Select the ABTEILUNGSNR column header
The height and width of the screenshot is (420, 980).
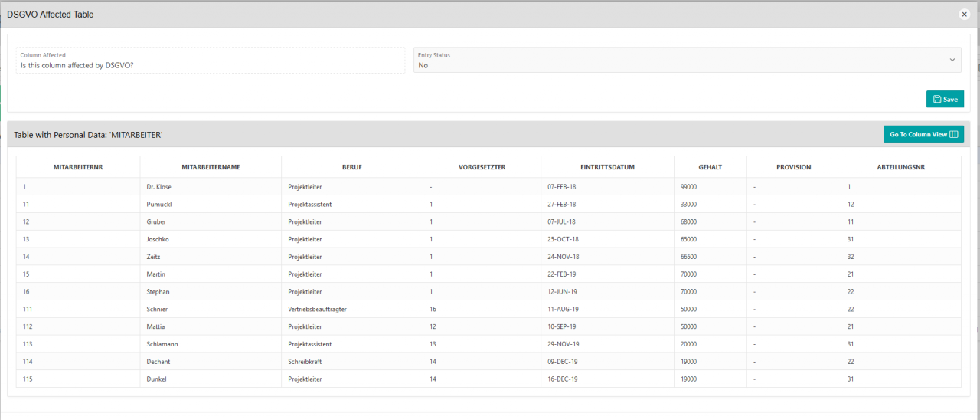pos(900,167)
